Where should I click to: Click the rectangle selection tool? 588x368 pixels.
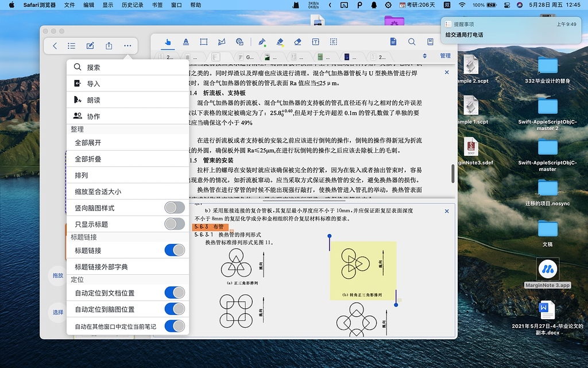[203, 41]
